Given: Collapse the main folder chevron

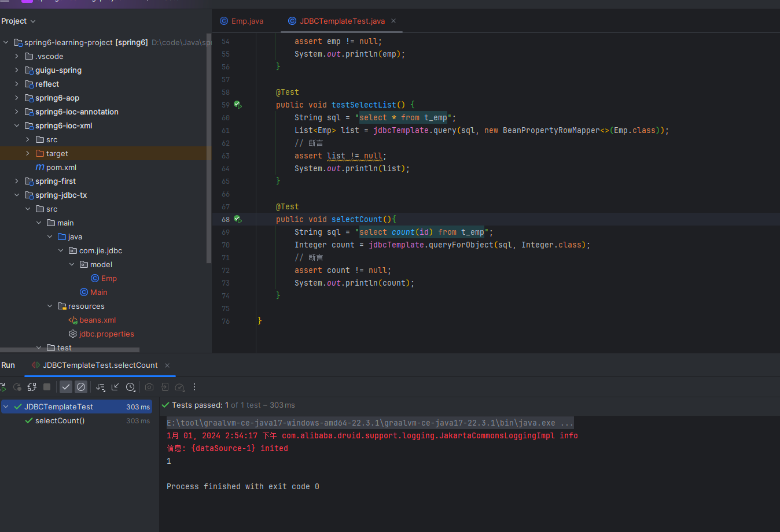Looking at the screenshot, I should coord(39,223).
